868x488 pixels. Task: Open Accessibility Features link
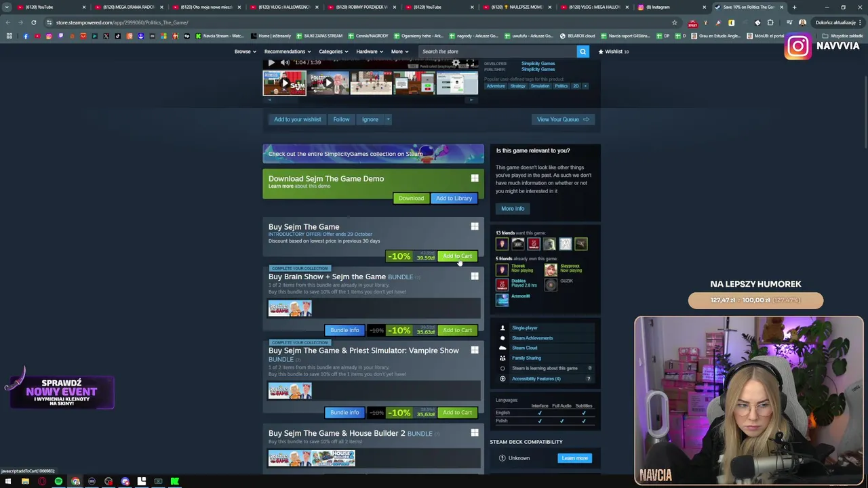(536, 379)
